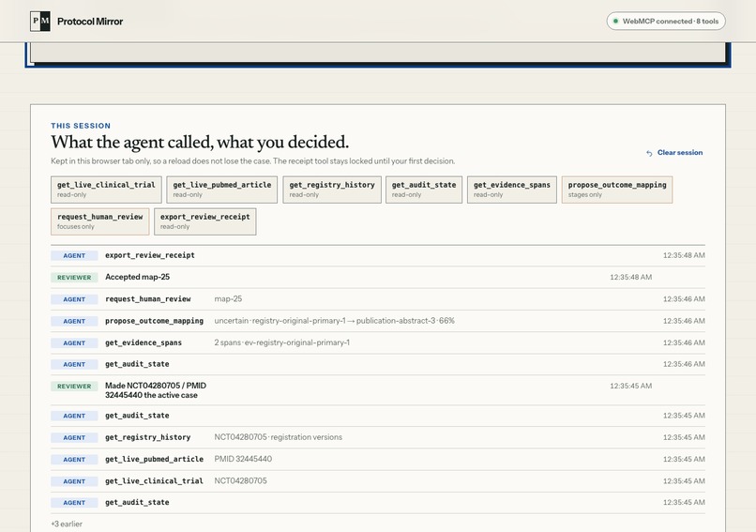Viewport: 756px width, 532px height.
Task: Click the REVIEWER badge on Accepted map-25 row
Action: point(74,278)
